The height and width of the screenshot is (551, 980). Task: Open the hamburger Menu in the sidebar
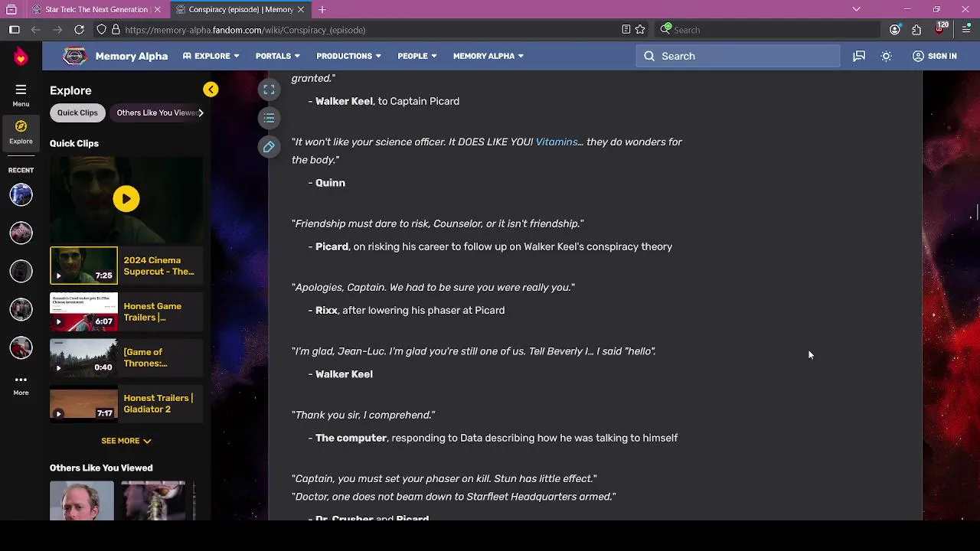[x=21, y=95]
